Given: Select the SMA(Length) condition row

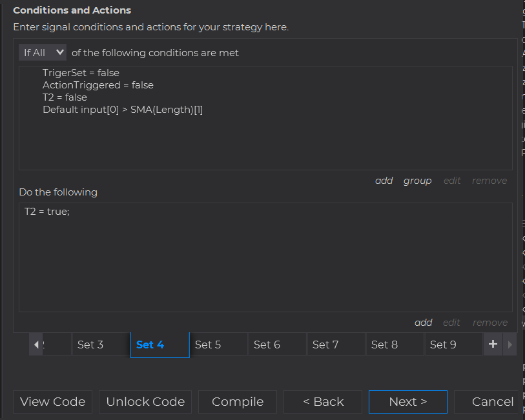Looking at the screenshot, I should pos(123,110).
